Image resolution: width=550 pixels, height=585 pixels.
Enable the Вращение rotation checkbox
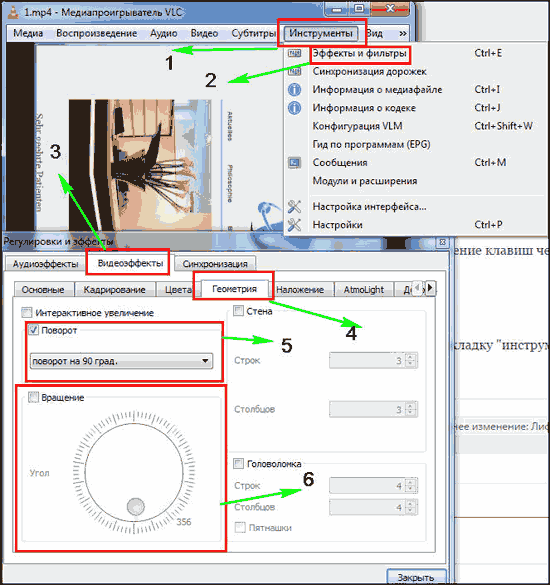tap(34, 397)
